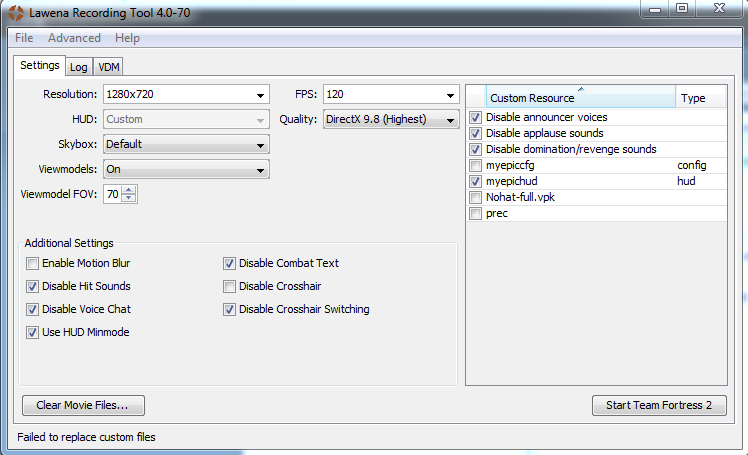748x455 pixels.
Task: Open the File menu
Action: point(24,38)
